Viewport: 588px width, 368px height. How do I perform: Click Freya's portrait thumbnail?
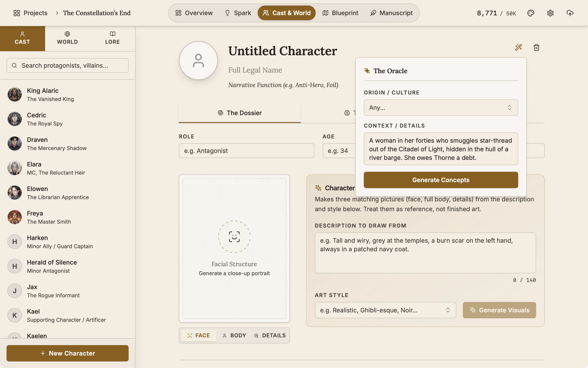pos(14,217)
